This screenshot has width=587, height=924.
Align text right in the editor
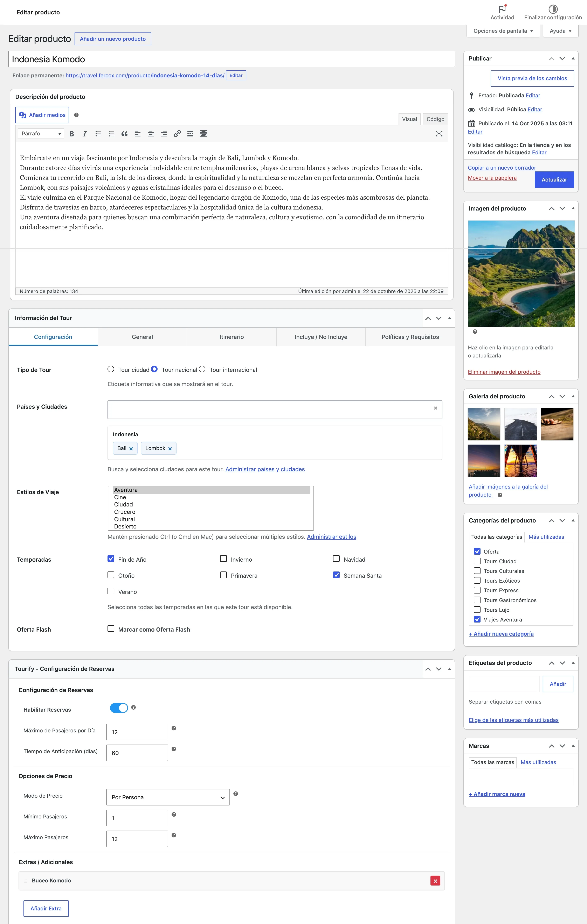(164, 134)
